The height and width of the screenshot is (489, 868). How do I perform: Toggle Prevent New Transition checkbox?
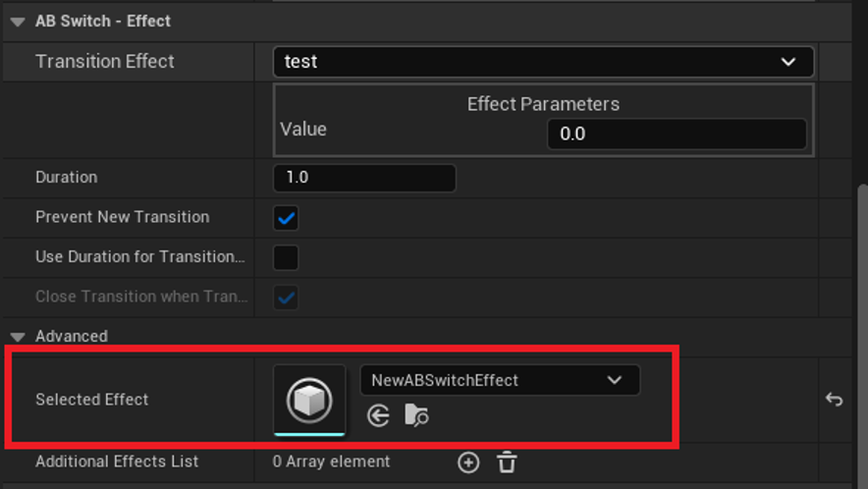click(286, 217)
